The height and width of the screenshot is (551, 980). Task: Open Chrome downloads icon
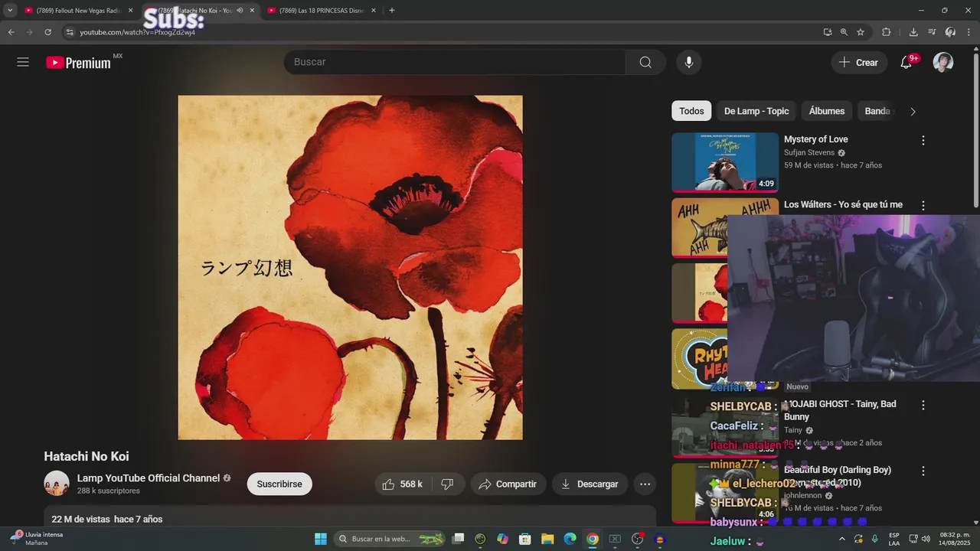[x=913, y=32]
